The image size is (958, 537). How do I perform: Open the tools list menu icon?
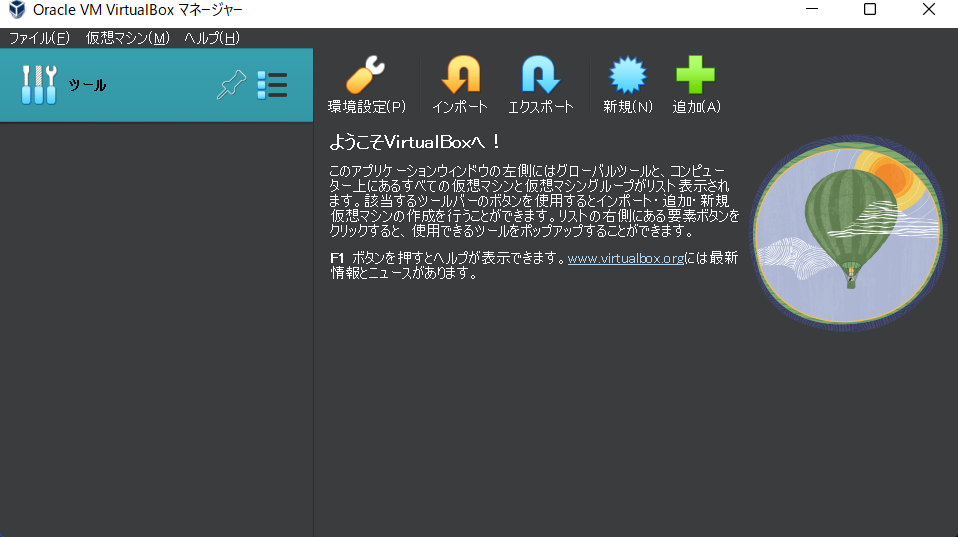(272, 85)
